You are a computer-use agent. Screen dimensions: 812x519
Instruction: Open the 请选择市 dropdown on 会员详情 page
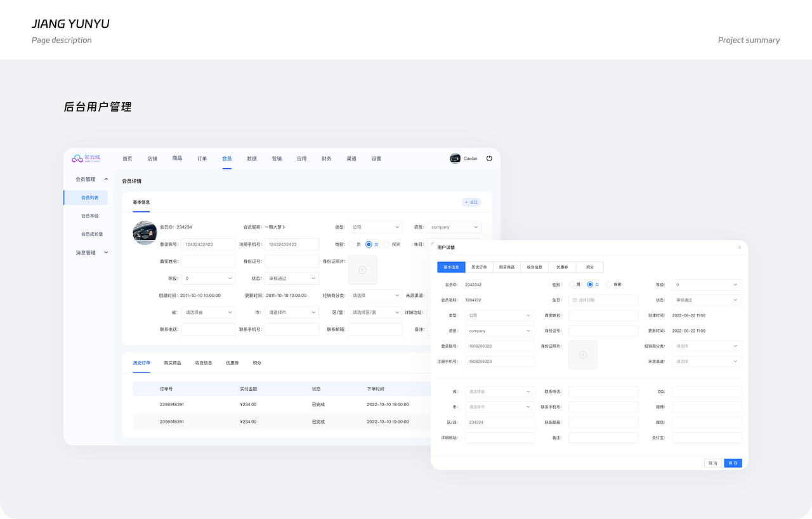(x=292, y=313)
